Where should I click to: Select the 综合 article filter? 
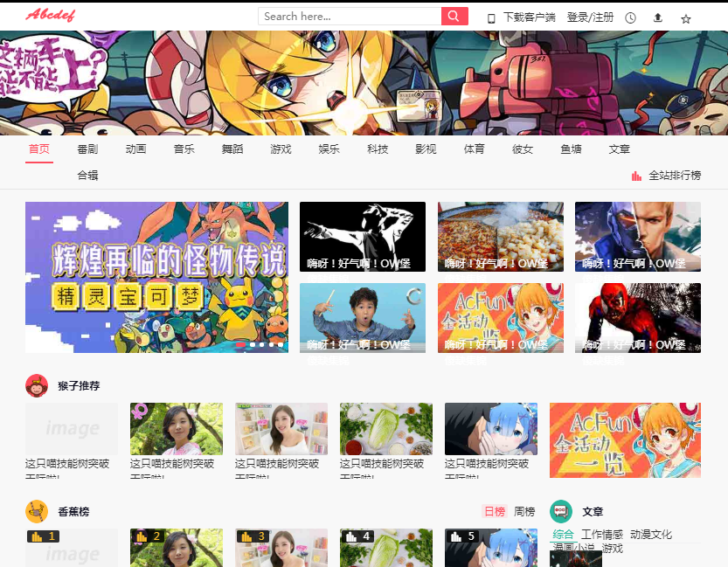(563, 534)
